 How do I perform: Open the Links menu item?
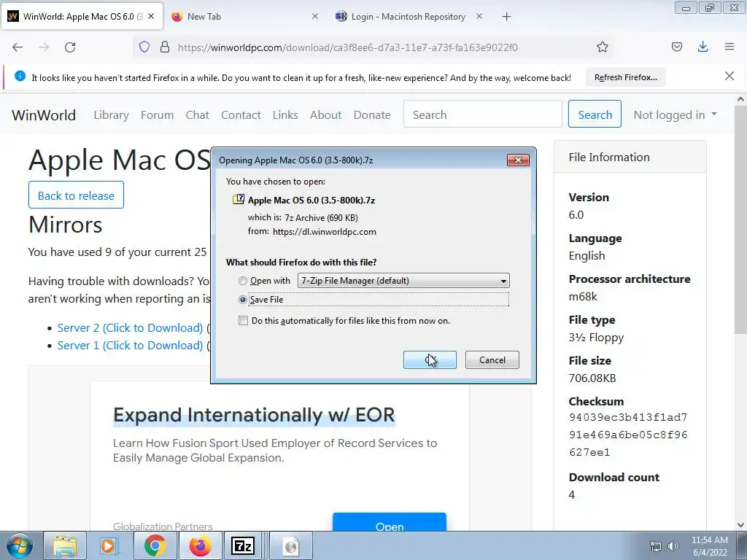pyautogui.click(x=285, y=114)
